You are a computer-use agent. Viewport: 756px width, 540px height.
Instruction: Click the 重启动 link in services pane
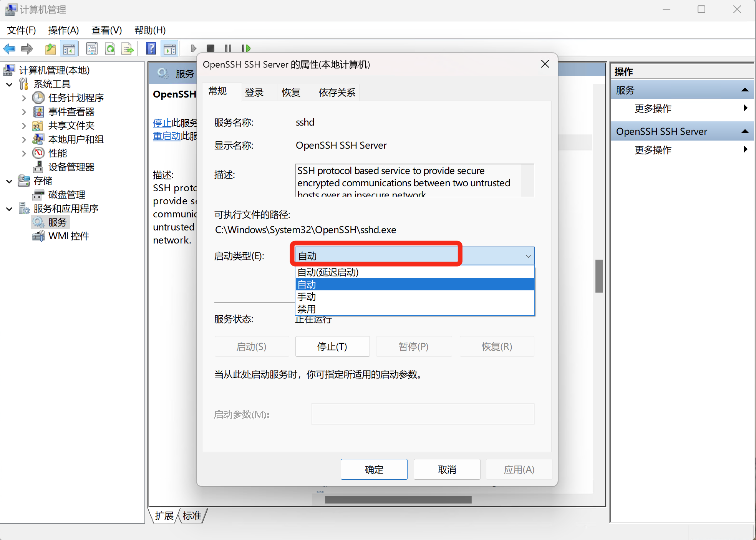click(x=167, y=136)
